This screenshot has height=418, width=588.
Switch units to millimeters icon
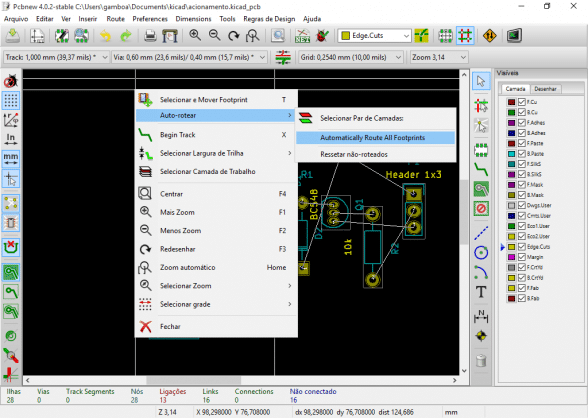[x=11, y=158]
